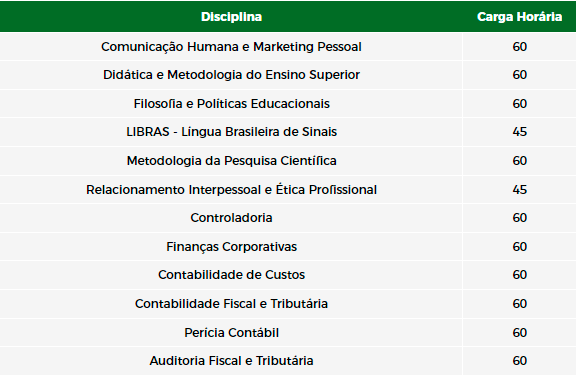The width and height of the screenshot is (577, 375).
Task: Click 60 hours for Auditoria Fiscal
Action: point(520,361)
